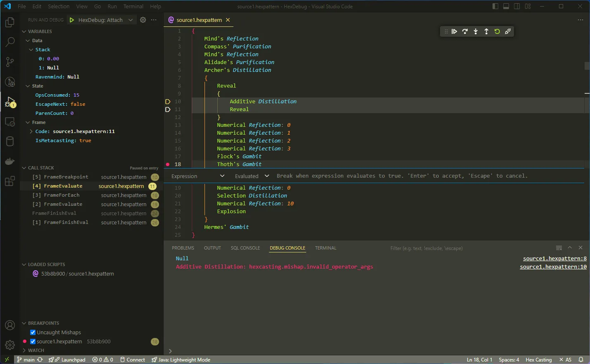Open launch configuration settings via the gear icon

click(143, 19)
